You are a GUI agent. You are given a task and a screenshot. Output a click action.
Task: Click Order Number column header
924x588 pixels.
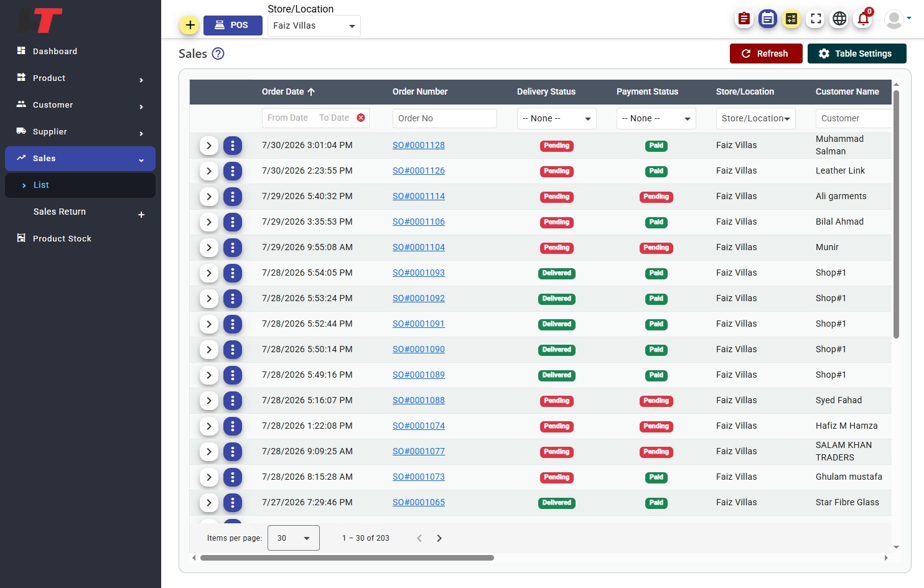coord(420,91)
